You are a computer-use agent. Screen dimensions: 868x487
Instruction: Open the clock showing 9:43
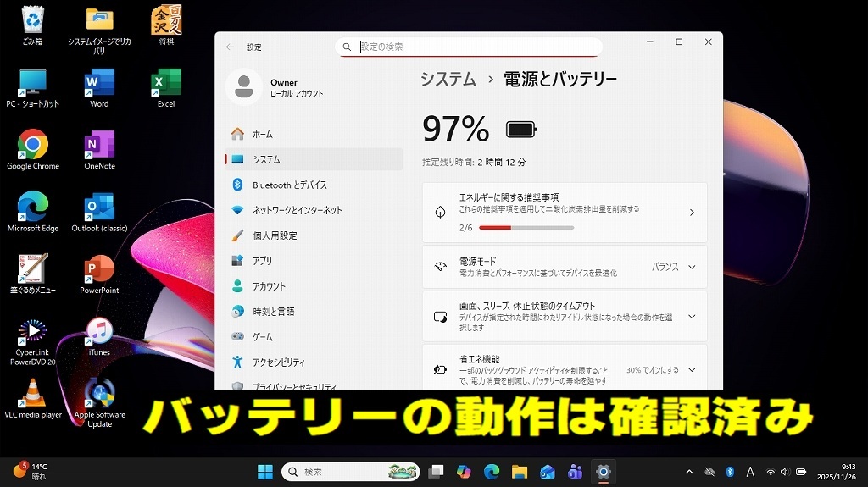pos(836,472)
